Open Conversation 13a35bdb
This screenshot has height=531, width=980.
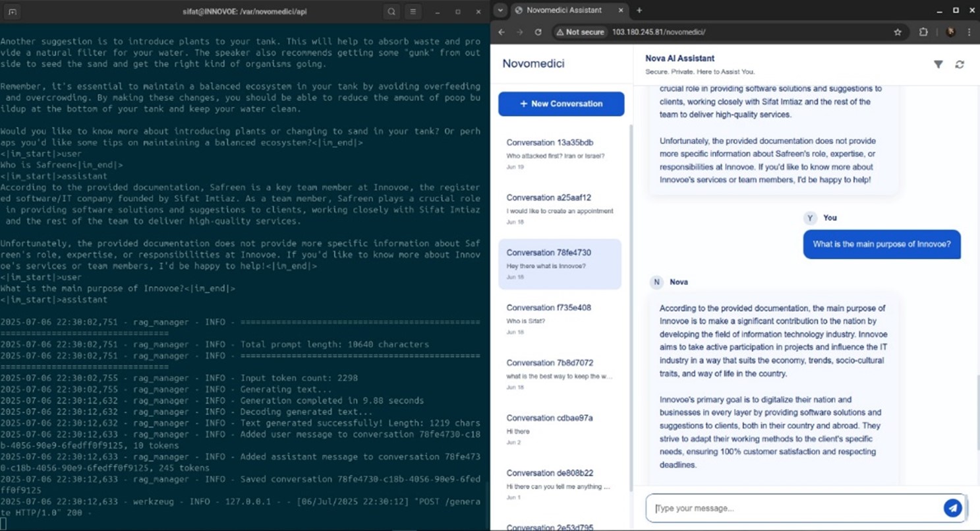tap(560, 154)
